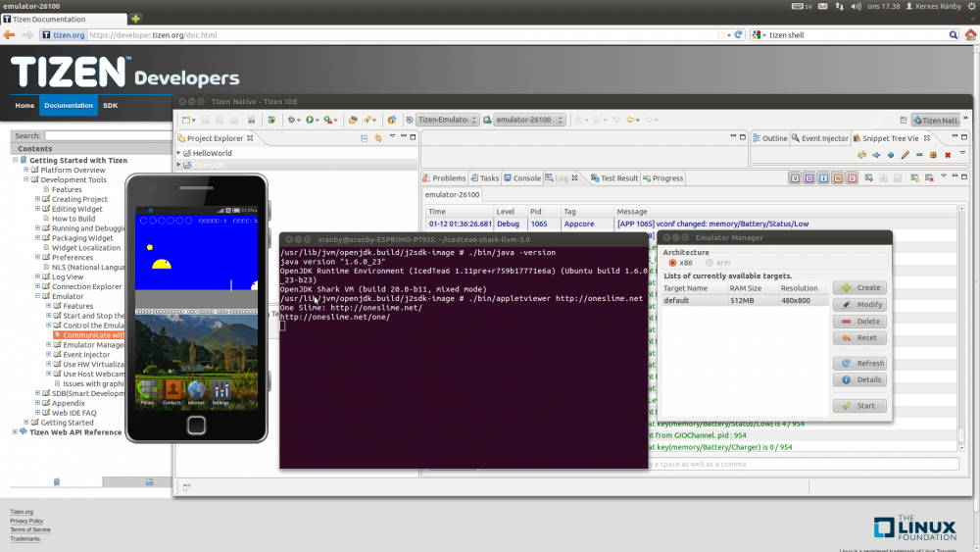Open the Tizen-Emulator dropdown in toolbar
The width and height of the screenshot is (980, 552).
tap(447, 120)
